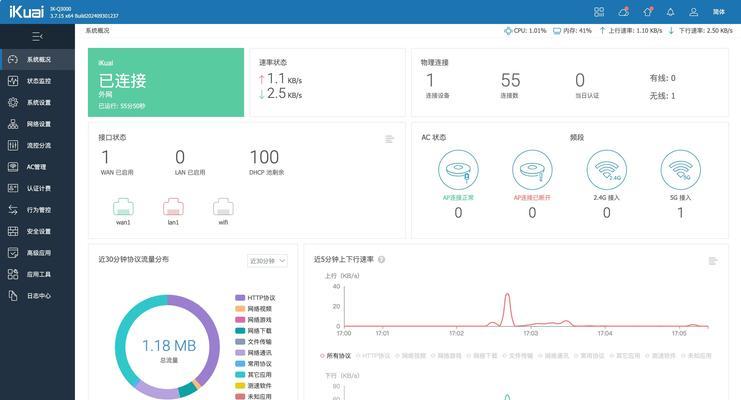The height and width of the screenshot is (400, 741).
Task: Click the 当日认证 count 0
Action: 580,80
